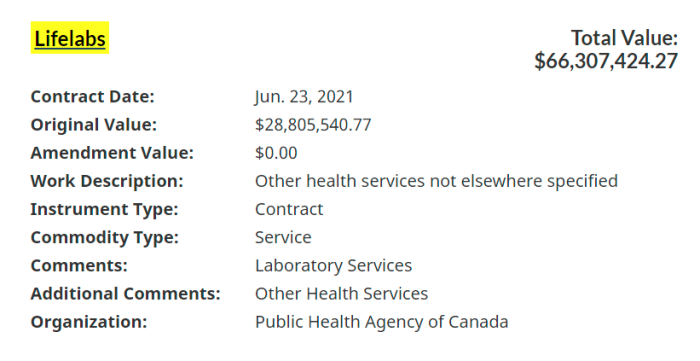
Task: Select the $0.00 amendment amount
Action: (x=276, y=153)
